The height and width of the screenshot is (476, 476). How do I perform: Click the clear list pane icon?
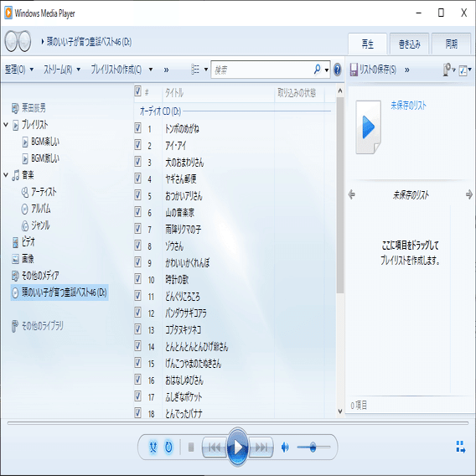point(447,70)
